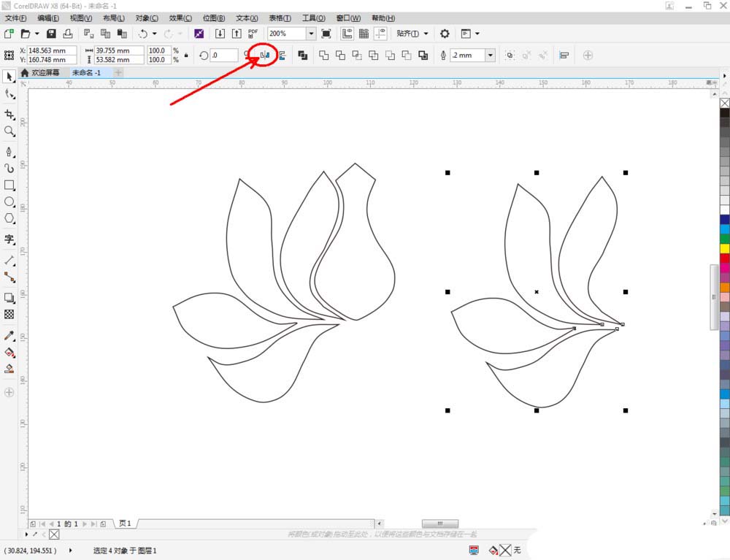Click the horizontal scrollbar thumb

click(x=440, y=523)
